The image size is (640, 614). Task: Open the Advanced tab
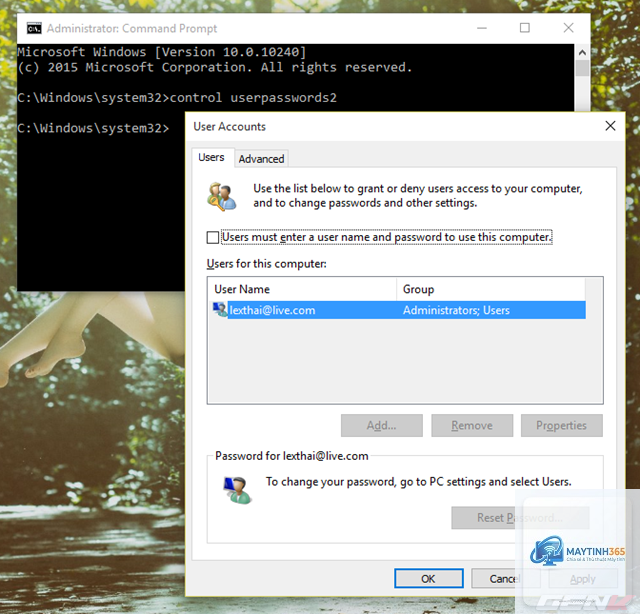261,159
